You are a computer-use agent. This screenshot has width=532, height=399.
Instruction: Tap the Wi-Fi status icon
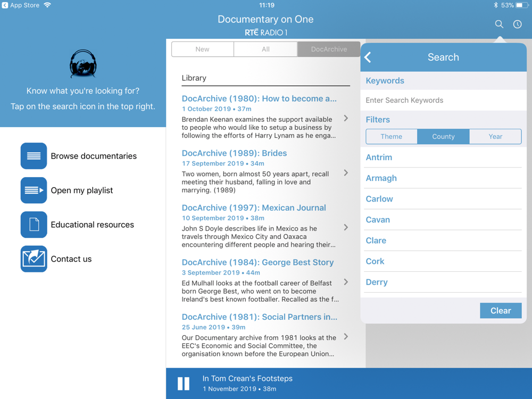click(x=47, y=5)
